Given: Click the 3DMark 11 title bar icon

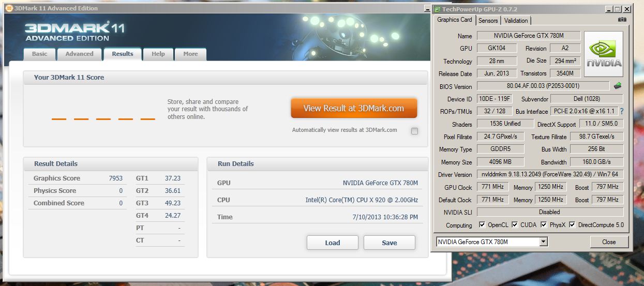Looking at the screenshot, I should point(9,8).
